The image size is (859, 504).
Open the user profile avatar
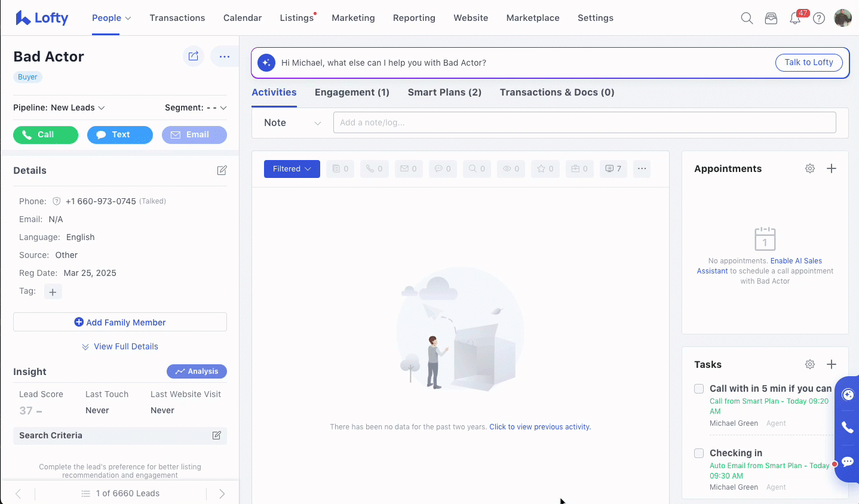pyautogui.click(x=843, y=18)
